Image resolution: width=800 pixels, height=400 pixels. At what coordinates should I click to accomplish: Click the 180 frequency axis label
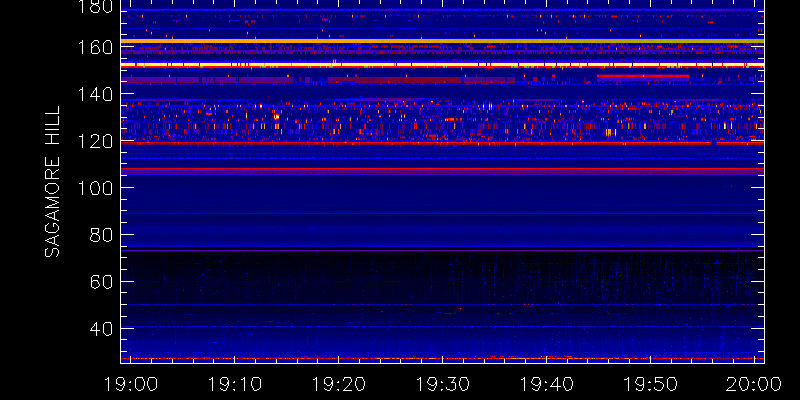click(x=95, y=6)
